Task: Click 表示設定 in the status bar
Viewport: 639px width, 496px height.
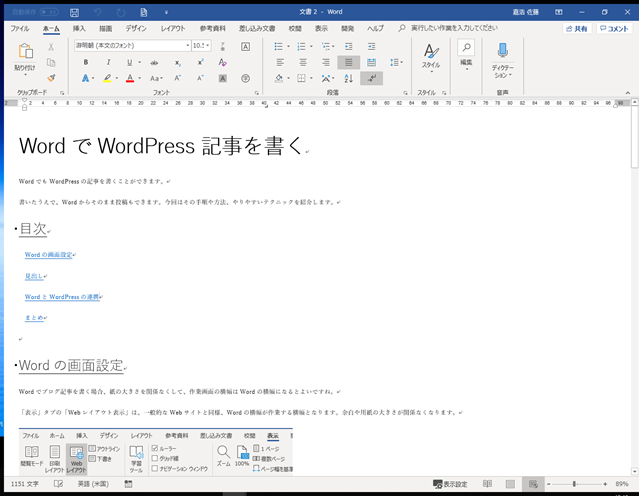Action: (450, 484)
